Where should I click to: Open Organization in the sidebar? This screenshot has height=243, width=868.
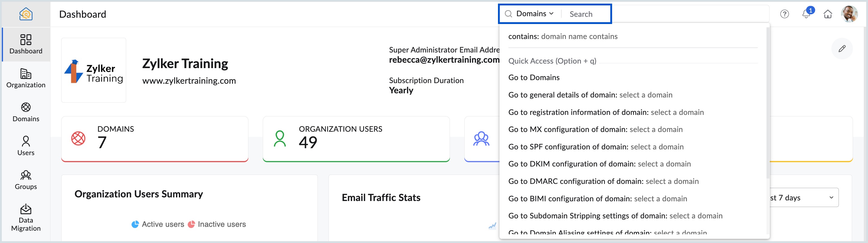(26, 78)
